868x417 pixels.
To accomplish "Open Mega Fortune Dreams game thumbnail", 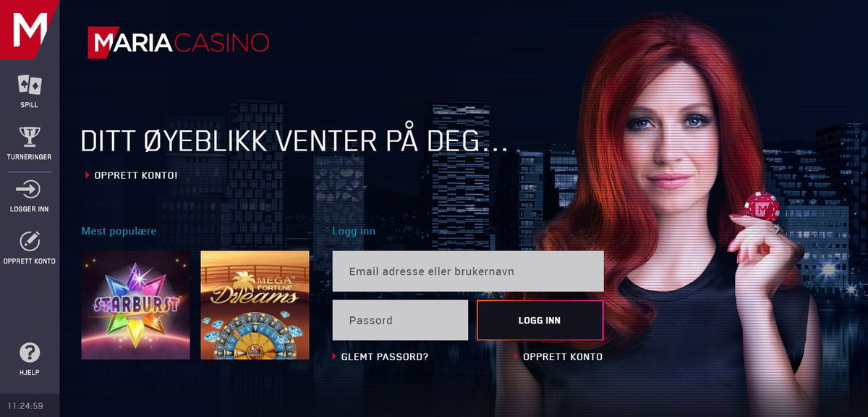I will [x=255, y=306].
